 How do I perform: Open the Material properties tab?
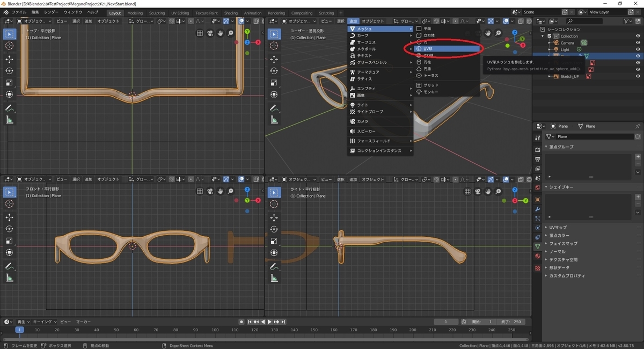tap(538, 256)
